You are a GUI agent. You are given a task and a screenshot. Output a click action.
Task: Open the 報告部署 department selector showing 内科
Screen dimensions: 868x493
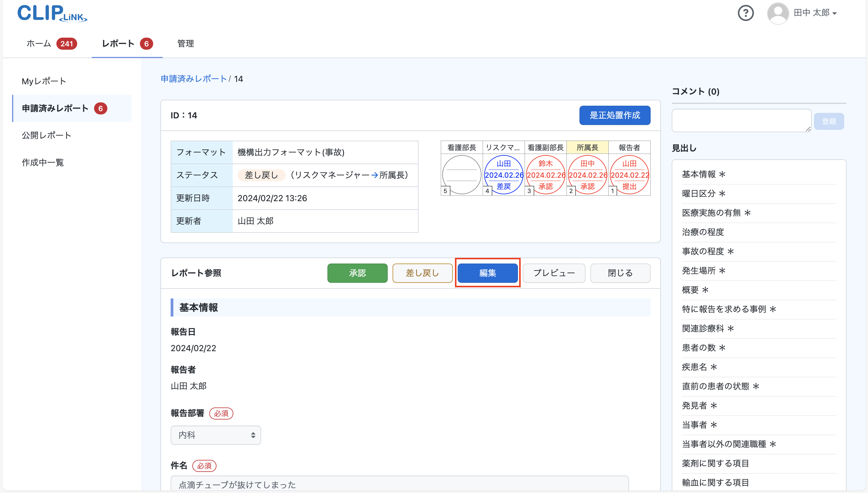coord(216,435)
